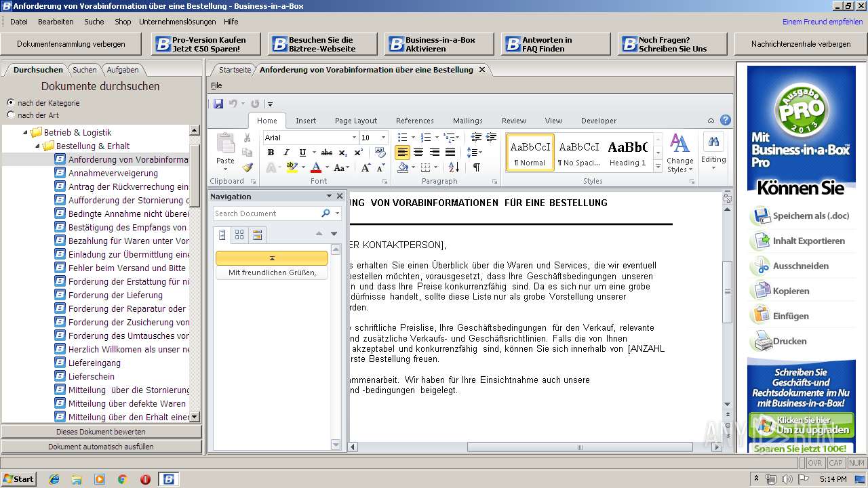Open the References tab

coord(414,121)
